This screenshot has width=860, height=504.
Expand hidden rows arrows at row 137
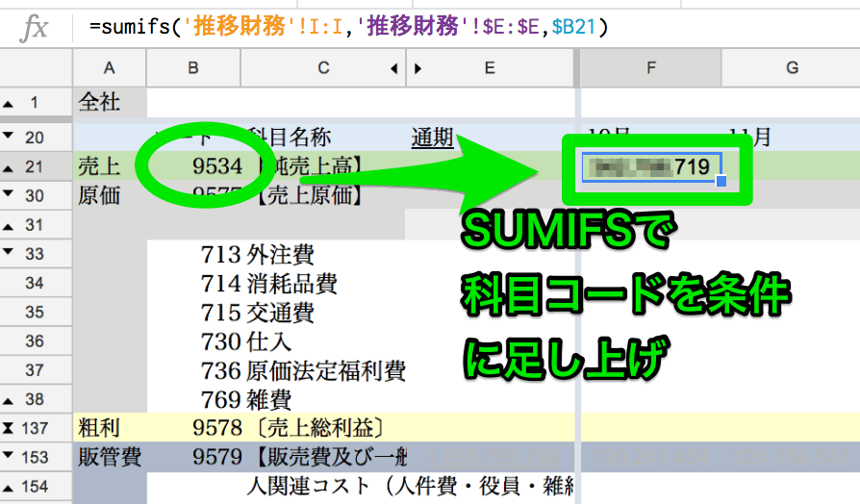point(9,428)
